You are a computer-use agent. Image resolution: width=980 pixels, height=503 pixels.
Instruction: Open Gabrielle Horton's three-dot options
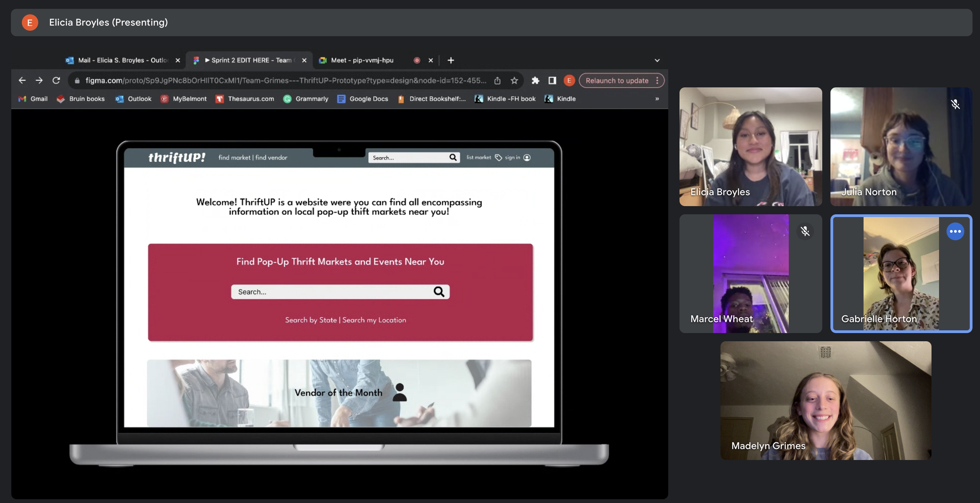click(955, 231)
